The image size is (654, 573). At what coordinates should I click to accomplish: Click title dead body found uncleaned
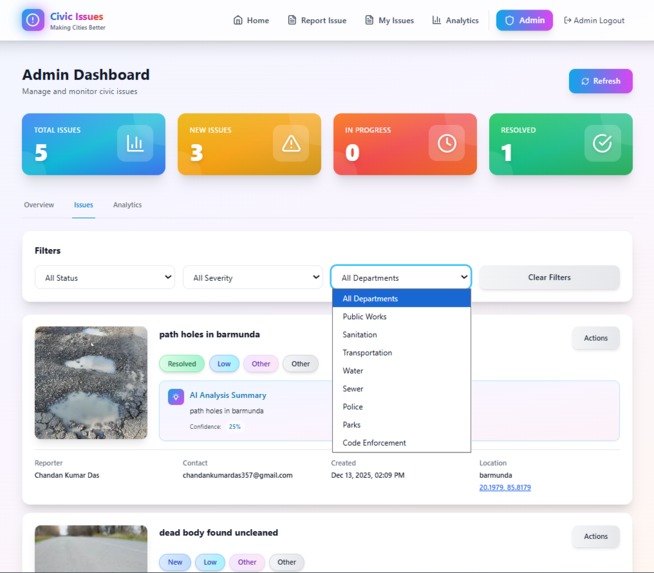point(219,533)
